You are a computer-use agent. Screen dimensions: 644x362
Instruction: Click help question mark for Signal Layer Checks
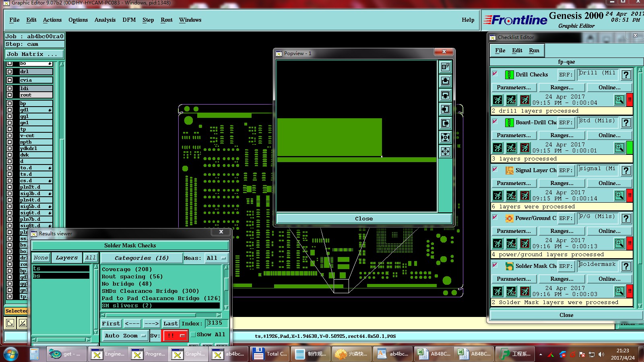click(626, 171)
